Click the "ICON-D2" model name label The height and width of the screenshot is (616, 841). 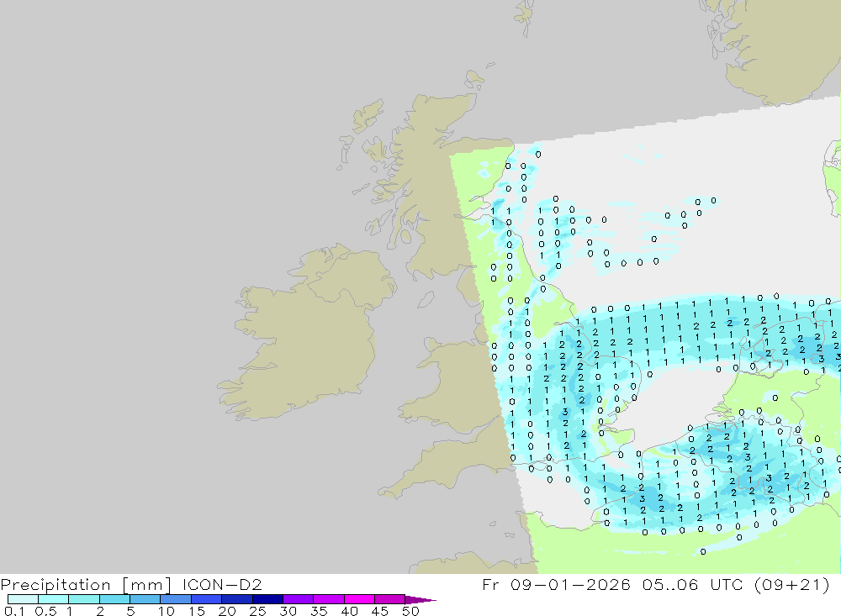(222, 584)
